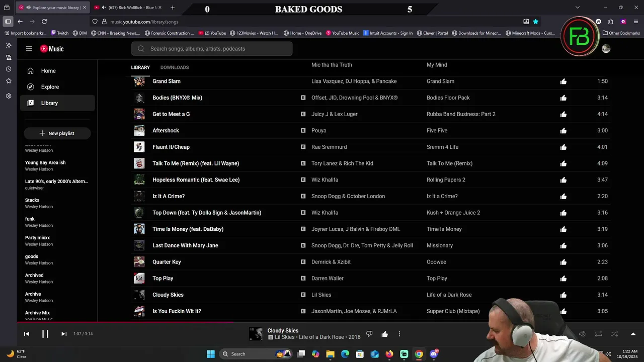Screen dimensions: 644x362
Task: Select the LIBRARY tab
Action: point(140,67)
